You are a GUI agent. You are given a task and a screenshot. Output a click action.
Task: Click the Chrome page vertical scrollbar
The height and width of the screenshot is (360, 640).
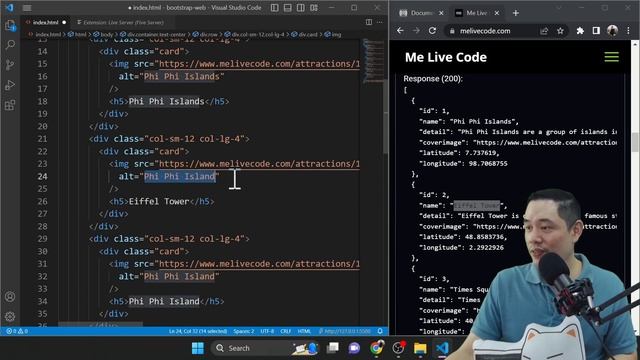pyautogui.click(x=635, y=143)
